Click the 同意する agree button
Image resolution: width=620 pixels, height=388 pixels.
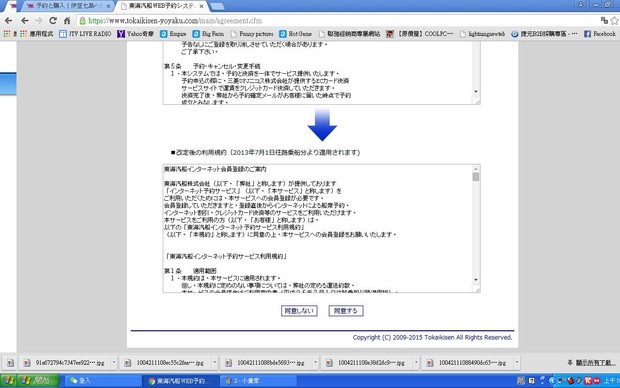coord(346,311)
